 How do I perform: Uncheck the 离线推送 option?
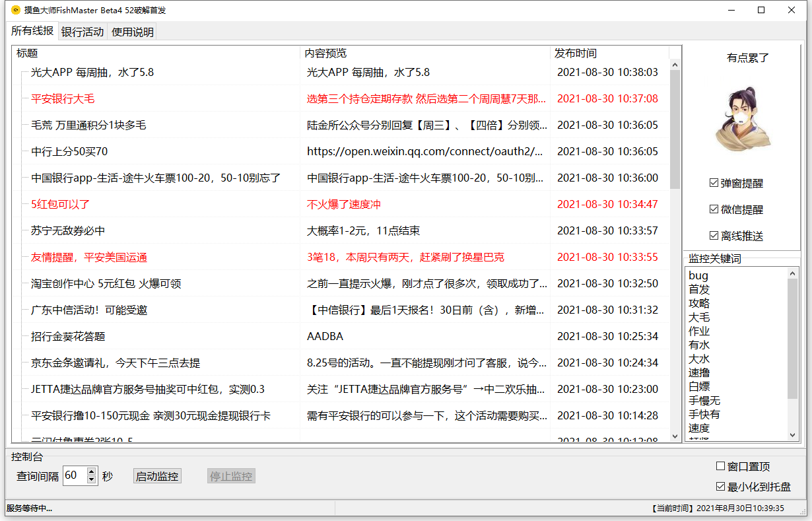click(x=714, y=236)
